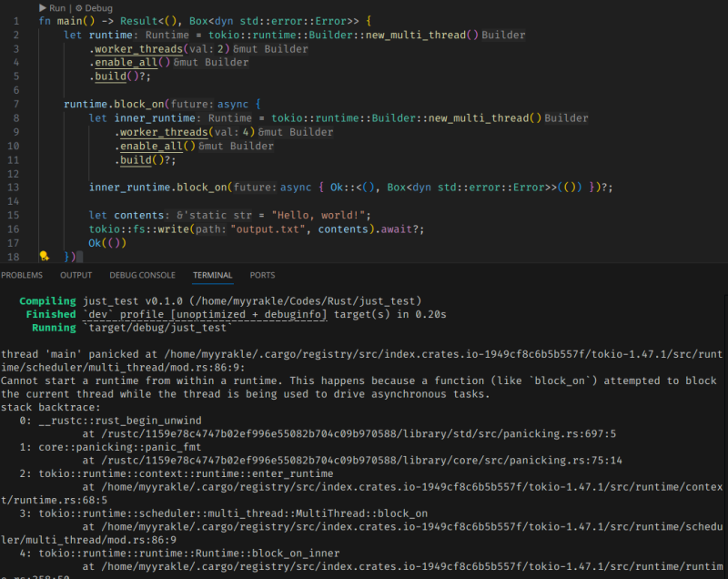
Task: Select the TERMINAL tab
Action: [212, 275]
